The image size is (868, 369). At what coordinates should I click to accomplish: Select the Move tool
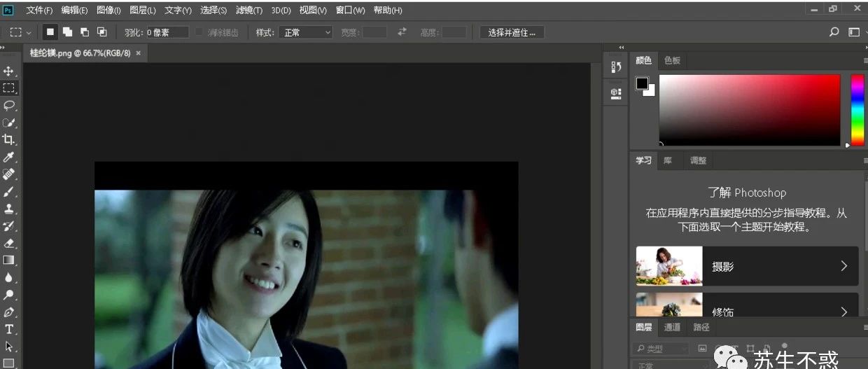[x=9, y=71]
